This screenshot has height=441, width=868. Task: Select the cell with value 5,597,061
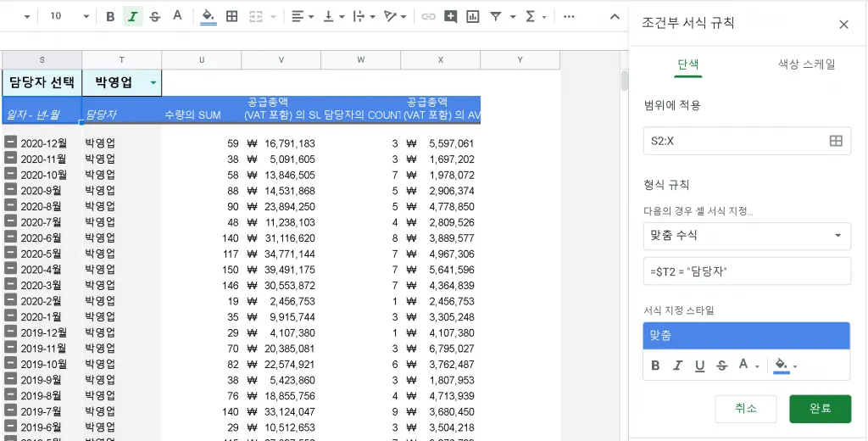(x=441, y=143)
